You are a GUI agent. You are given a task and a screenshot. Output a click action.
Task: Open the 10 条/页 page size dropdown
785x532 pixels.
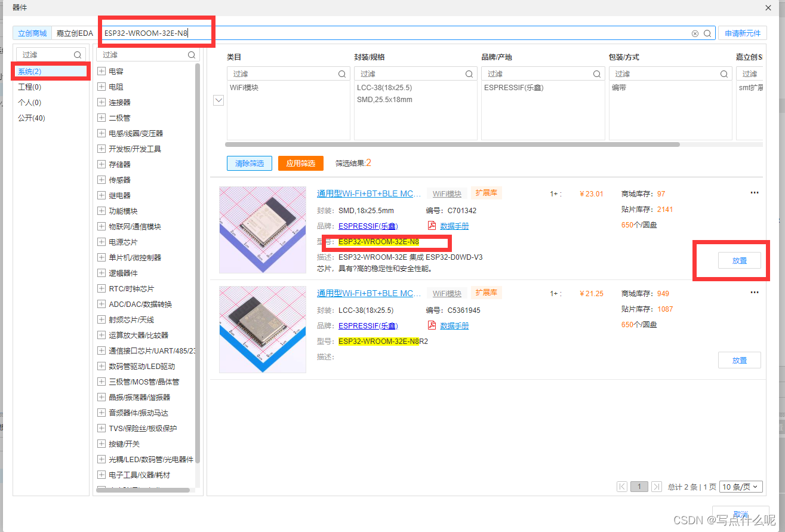click(x=741, y=487)
